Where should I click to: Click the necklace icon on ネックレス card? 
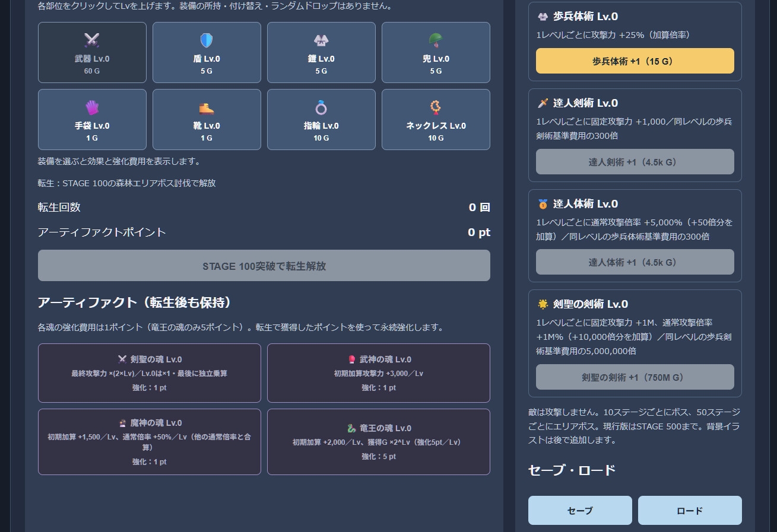(436, 107)
